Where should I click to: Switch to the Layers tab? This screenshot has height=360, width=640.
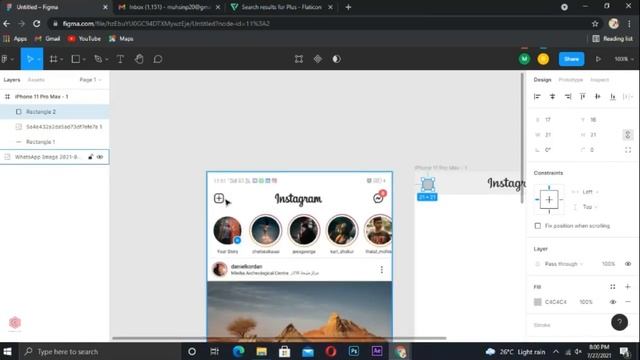(12, 80)
